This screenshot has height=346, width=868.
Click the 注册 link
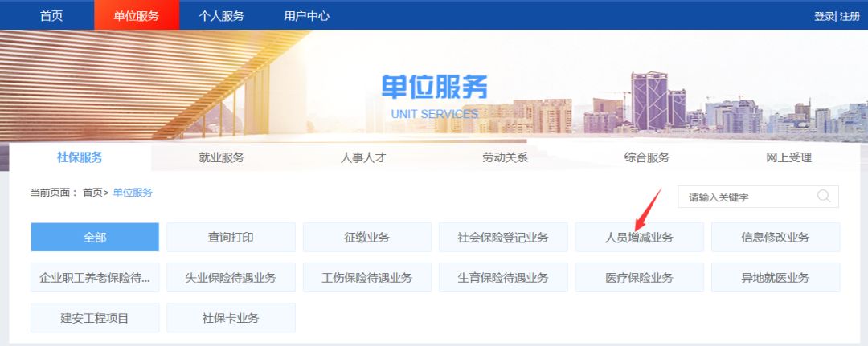point(850,16)
